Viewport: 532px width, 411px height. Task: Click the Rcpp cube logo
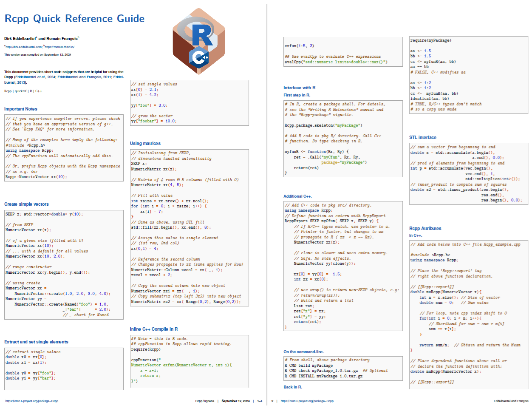(198, 40)
